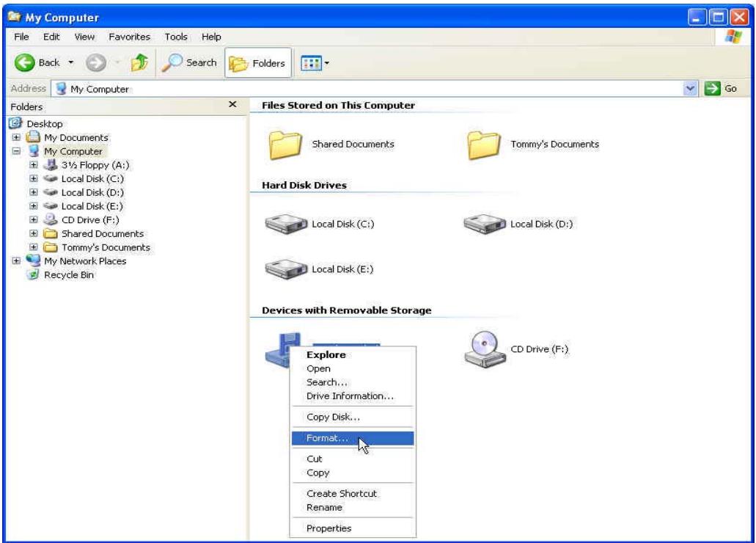Open the Back history dropdown arrow
Screen dimensions: 756x543
coord(71,63)
